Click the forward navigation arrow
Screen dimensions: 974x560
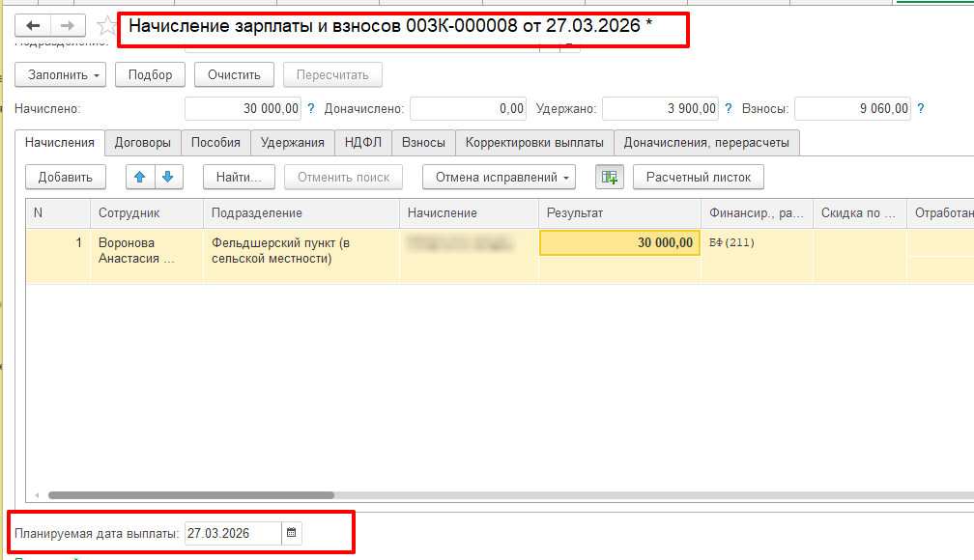point(67,26)
